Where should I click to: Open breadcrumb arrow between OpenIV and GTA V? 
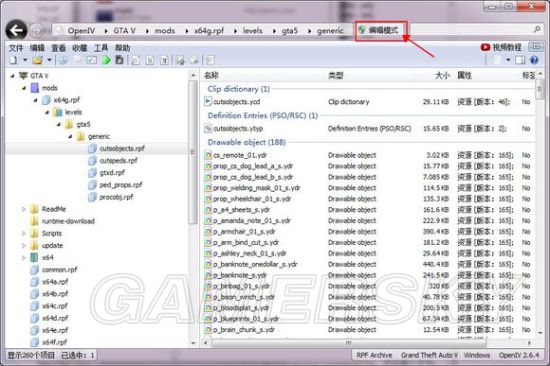coord(106,31)
